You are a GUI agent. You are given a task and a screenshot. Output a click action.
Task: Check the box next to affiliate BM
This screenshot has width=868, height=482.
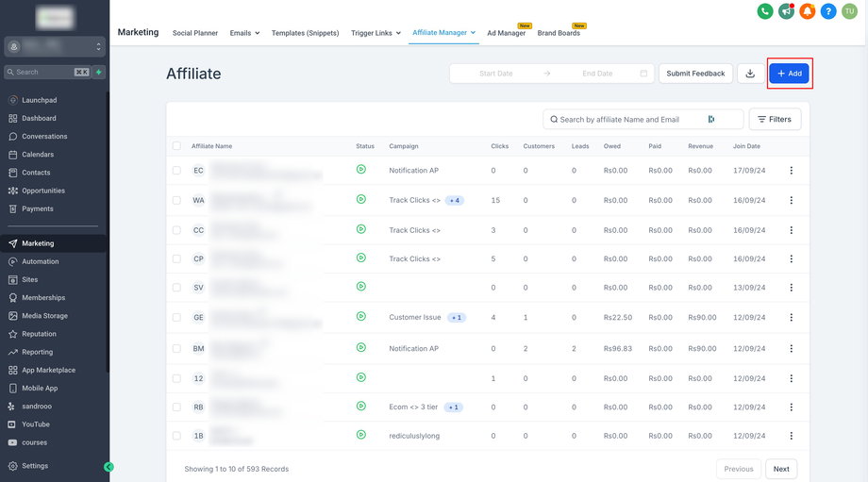176,348
